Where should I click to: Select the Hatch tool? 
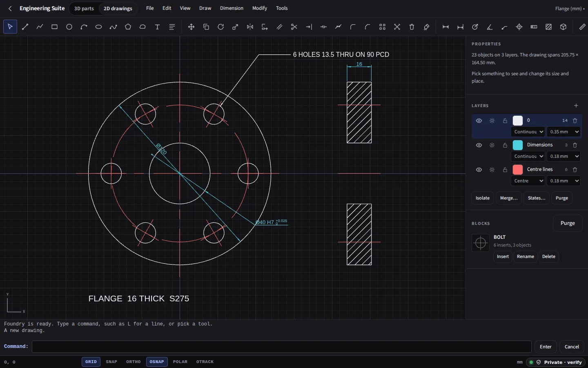click(x=548, y=27)
